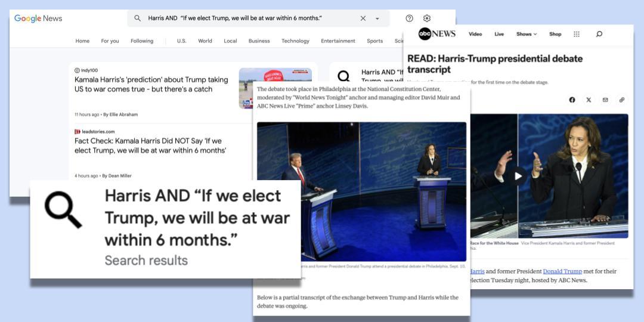The height and width of the screenshot is (322, 644).
Task: Select the World news section
Action: (205, 41)
